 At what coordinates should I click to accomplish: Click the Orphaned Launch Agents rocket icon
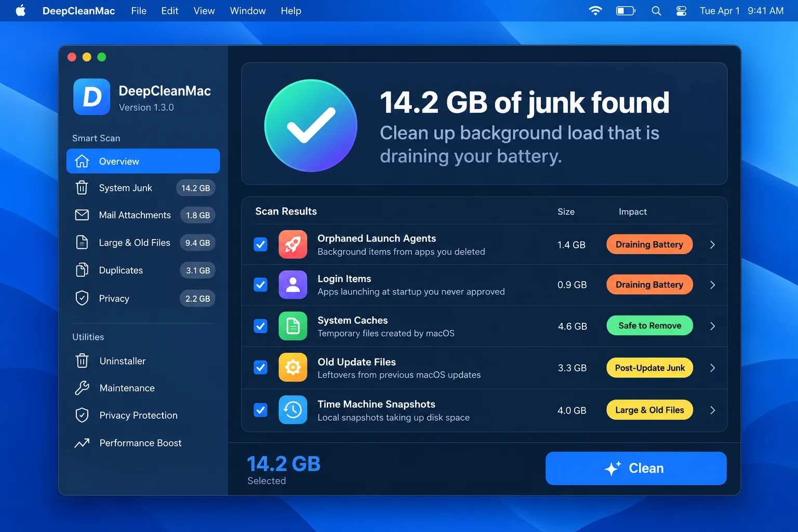coord(293,244)
